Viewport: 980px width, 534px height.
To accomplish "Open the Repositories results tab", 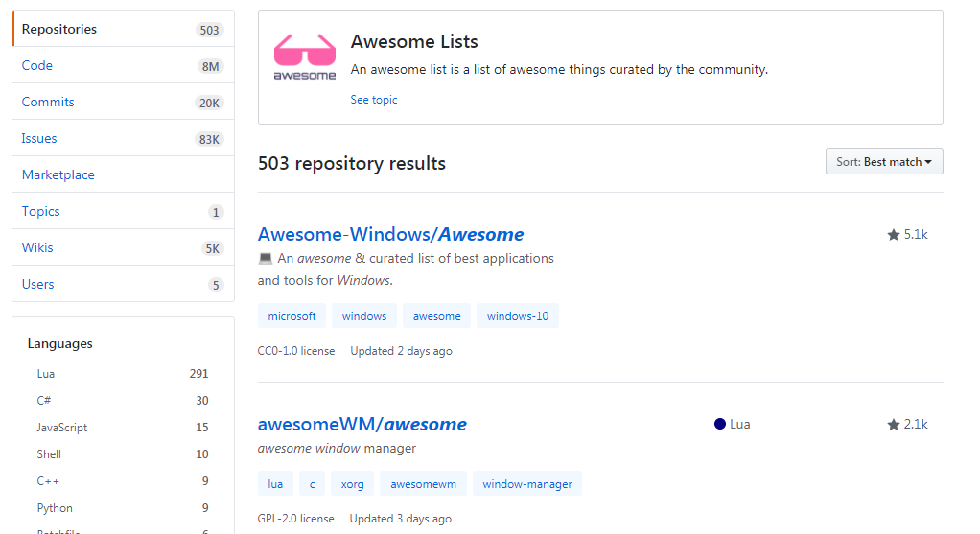I will (123, 29).
